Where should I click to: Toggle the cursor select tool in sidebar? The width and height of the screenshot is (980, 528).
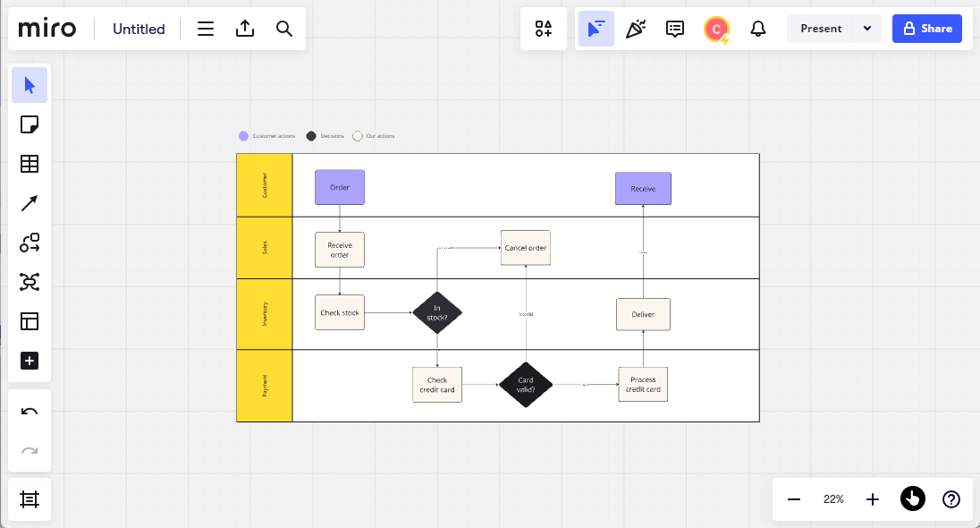30,85
